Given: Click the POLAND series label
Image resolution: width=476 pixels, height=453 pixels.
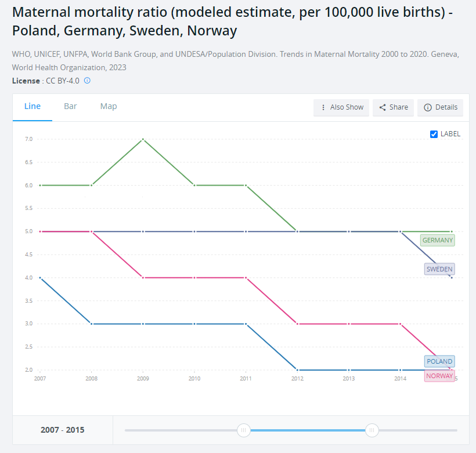Looking at the screenshot, I should pos(439,361).
